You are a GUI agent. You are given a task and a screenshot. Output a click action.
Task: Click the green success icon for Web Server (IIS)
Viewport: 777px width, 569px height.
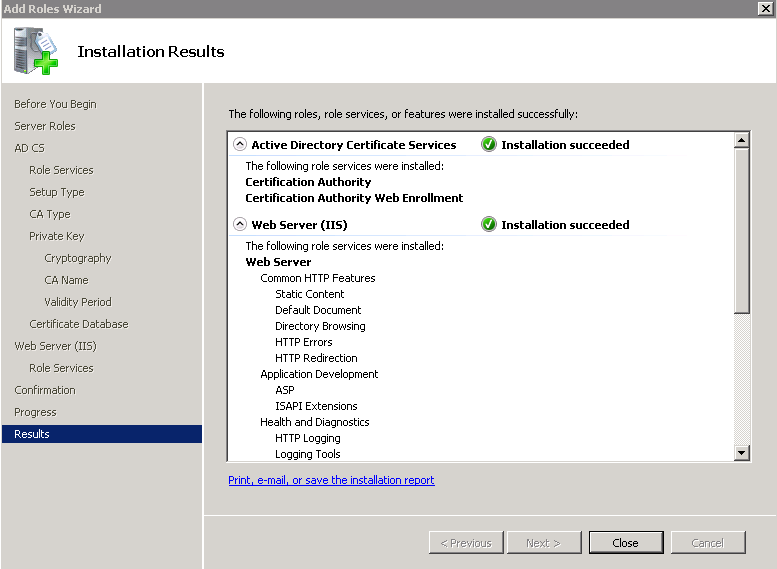click(x=488, y=225)
